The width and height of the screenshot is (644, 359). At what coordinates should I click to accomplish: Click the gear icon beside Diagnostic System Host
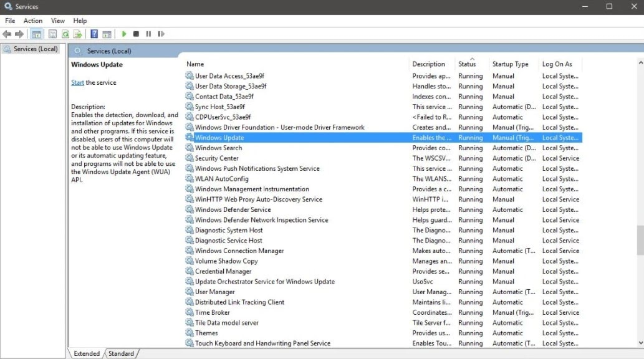click(x=190, y=230)
